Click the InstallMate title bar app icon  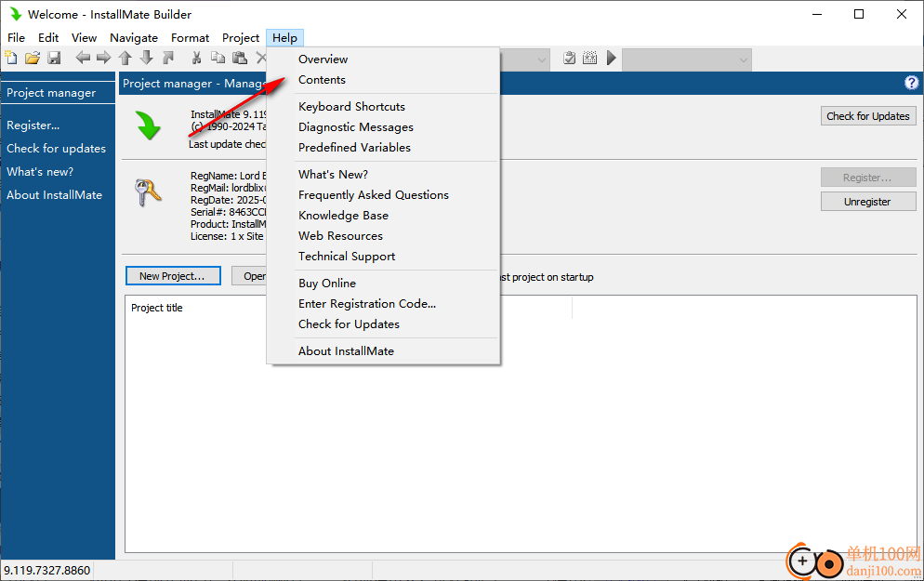click(15, 14)
